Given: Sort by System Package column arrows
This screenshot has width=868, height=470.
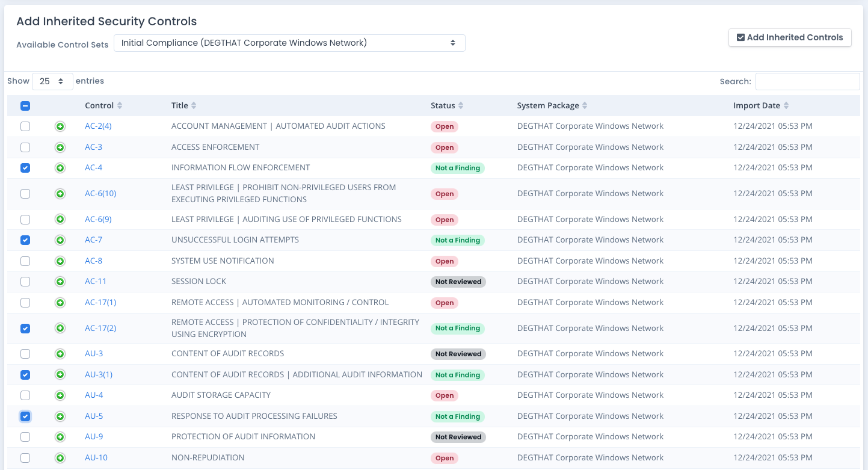Looking at the screenshot, I should click(x=585, y=105).
